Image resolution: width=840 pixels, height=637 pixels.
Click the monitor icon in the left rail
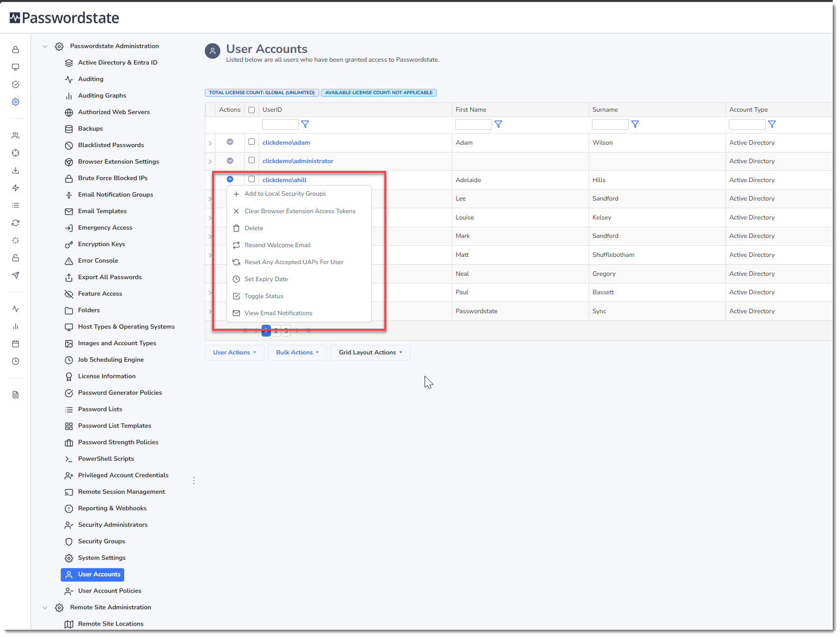tap(16, 67)
